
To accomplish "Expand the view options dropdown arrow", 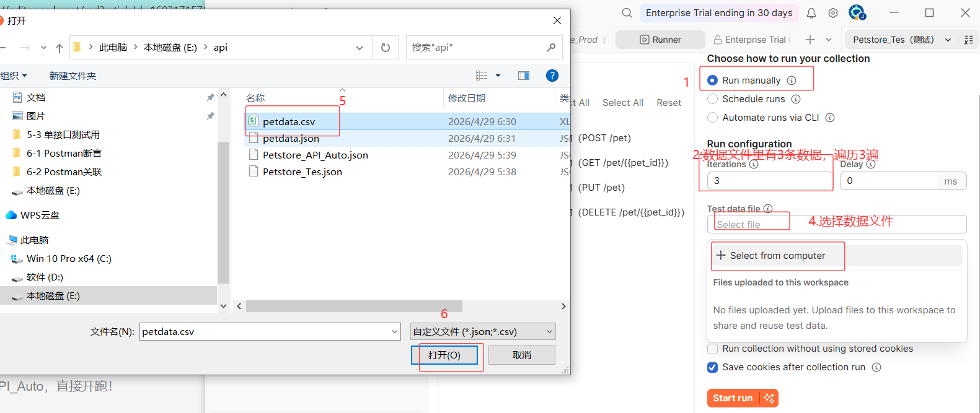I will pos(498,76).
